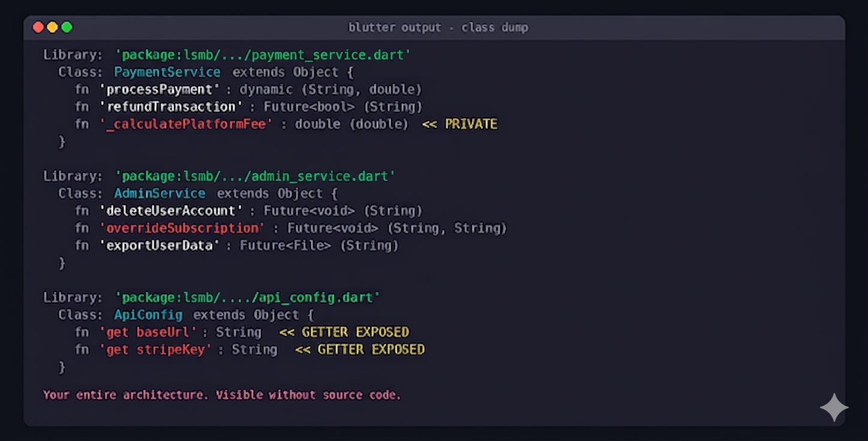This screenshot has height=441, width=868.
Task: Click the 'blutter output - class dump' title
Action: [438, 28]
